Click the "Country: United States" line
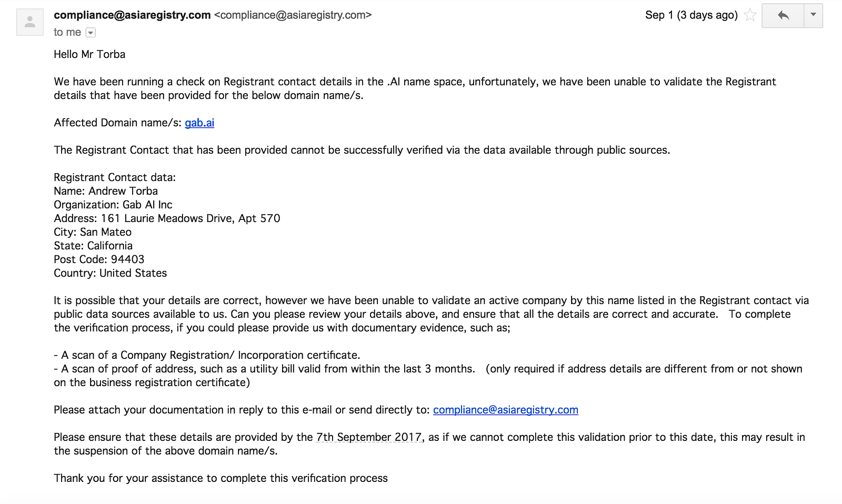Screen dimensions: 842x504 111,273
